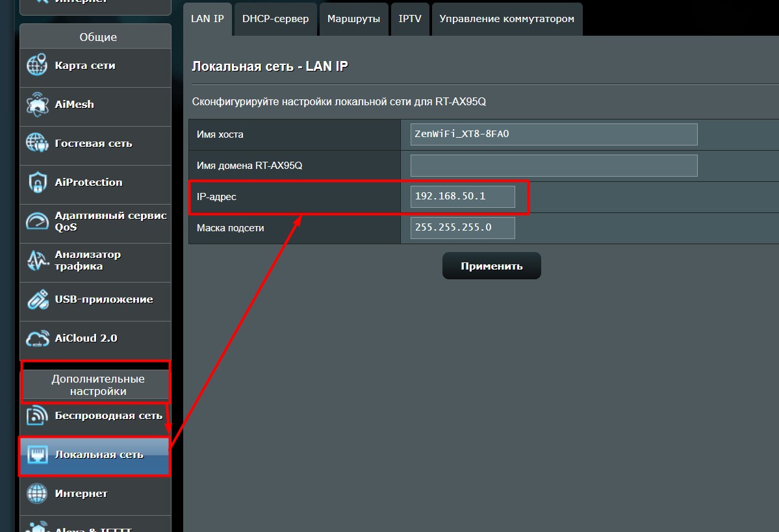
Task: Focus the Имя хоста input field
Action: pos(554,134)
